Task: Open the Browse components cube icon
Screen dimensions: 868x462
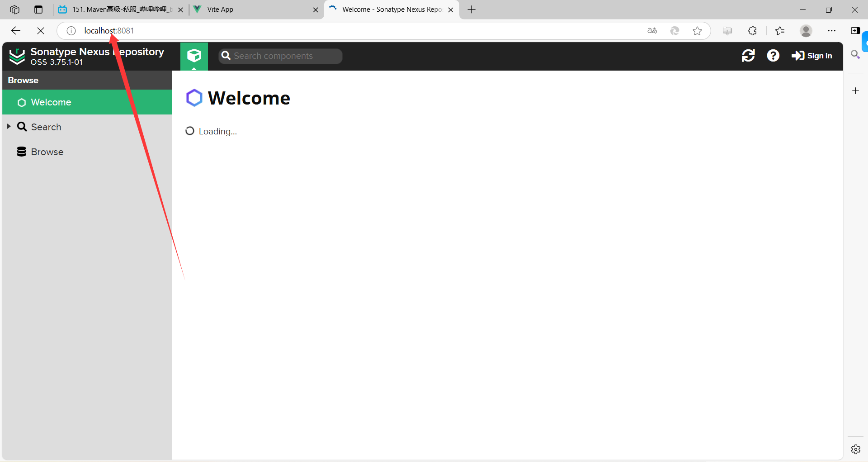Action: [x=194, y=56]
